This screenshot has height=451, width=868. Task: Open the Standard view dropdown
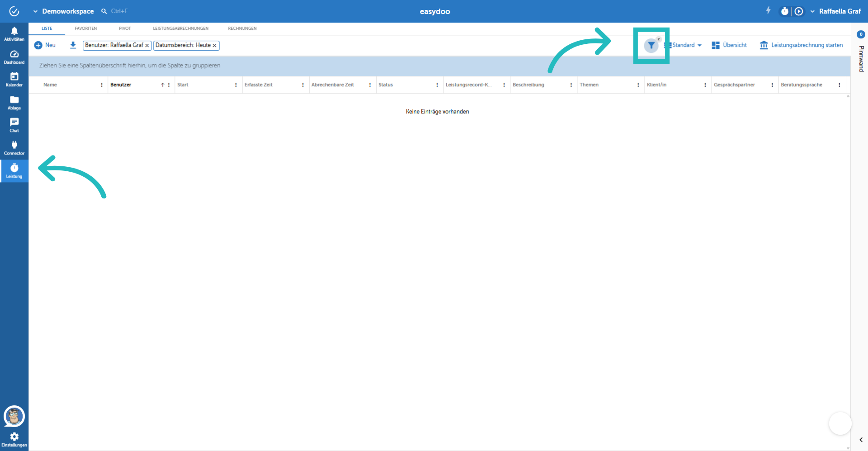coord(683,45)
